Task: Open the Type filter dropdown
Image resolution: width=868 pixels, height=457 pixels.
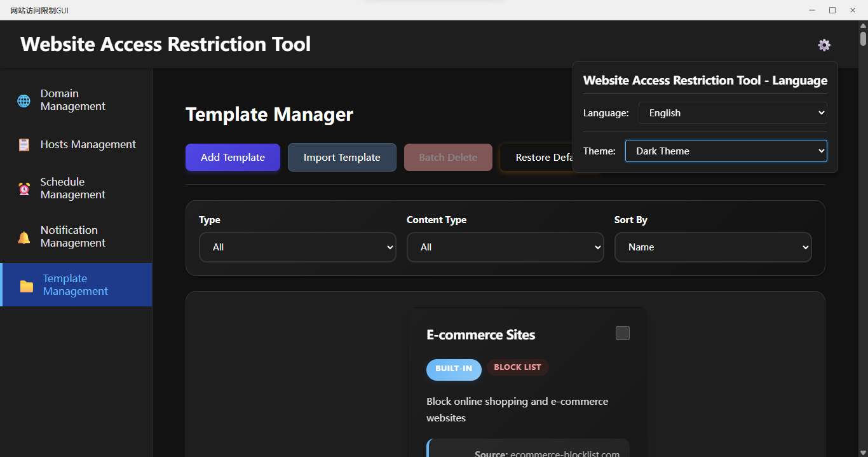Action: 297,247
